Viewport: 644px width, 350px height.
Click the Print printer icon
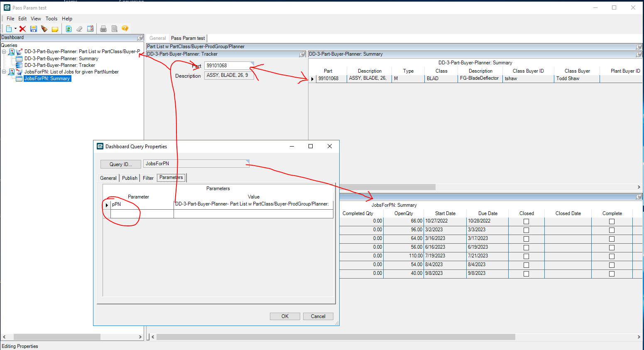click(103, 29)
